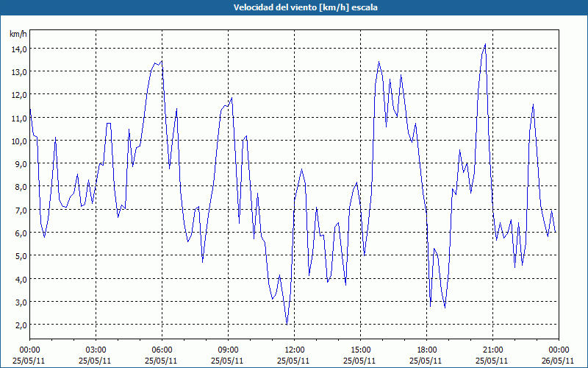Select the 18:00 time axis label
The image size is (588, 368).
click(x=427, y=350)
